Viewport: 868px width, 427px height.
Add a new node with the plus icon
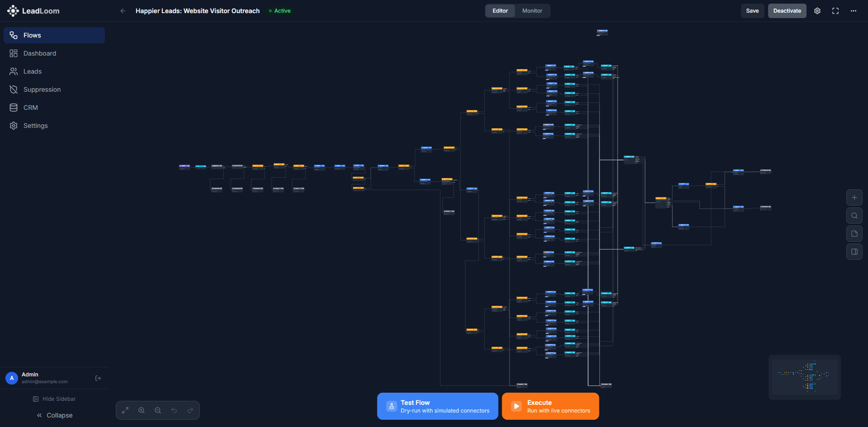point(854,197)
